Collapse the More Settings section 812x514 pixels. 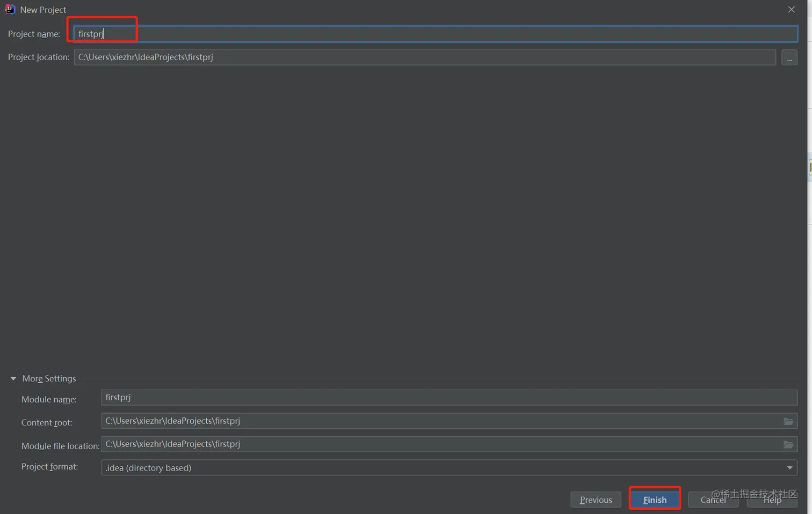[x=13, y=378]
